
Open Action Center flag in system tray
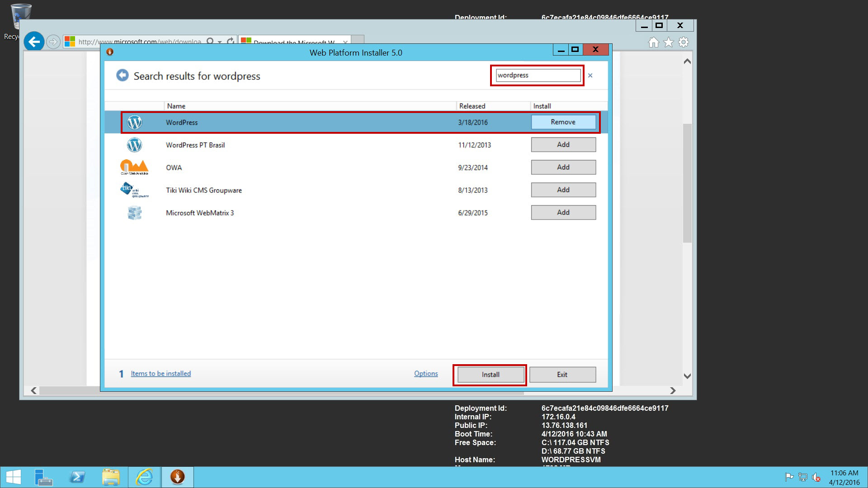789,477
